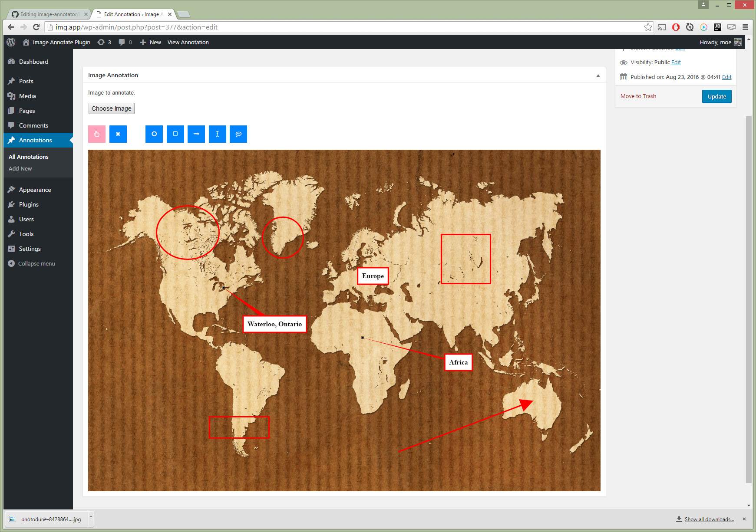The width and height of the screenshot is (756, 532).
Task: Click the Update button
Action: 716,96
